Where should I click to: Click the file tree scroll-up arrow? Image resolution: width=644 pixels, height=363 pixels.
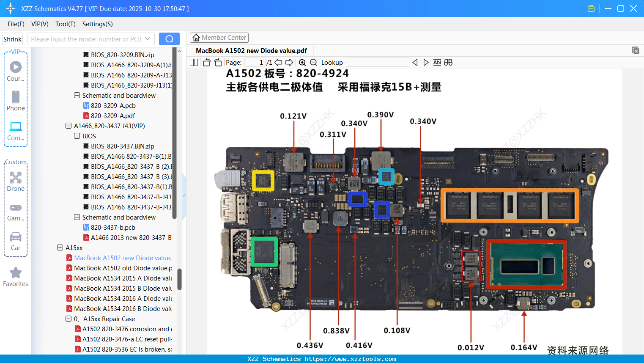click(x=179, y=51)
